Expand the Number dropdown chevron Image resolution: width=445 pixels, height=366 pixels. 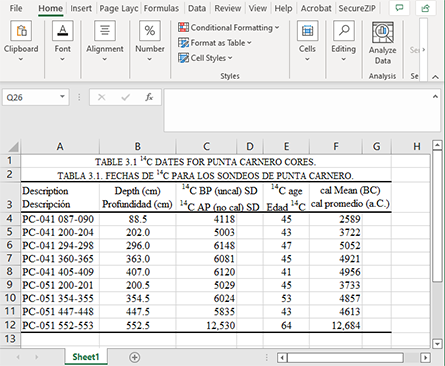pyautogui.click(x=150, y=59)
